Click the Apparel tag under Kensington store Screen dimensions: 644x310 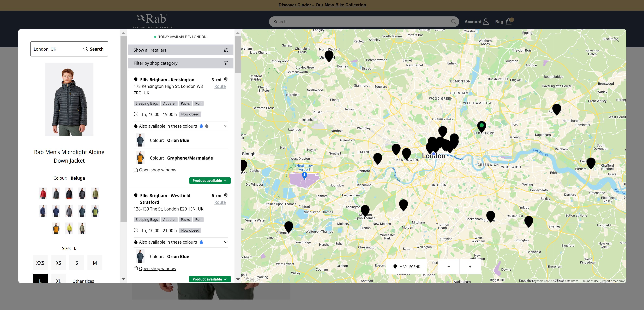pyautogui.click(x=169, y=103)
